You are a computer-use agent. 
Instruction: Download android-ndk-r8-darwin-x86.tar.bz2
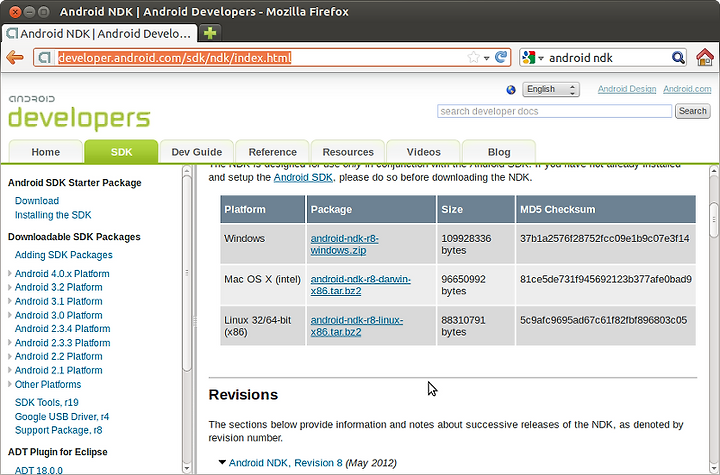[x=360, y=285]
